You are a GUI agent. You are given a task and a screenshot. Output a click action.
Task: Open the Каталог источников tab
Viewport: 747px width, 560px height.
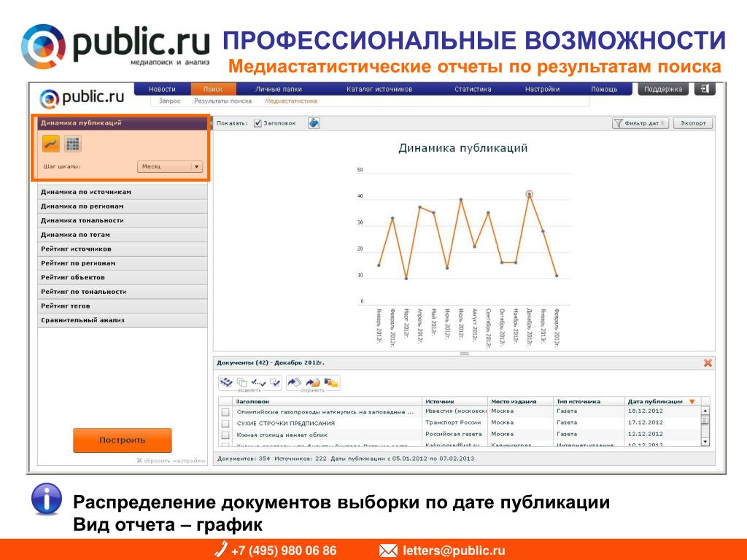coord(379,89)
